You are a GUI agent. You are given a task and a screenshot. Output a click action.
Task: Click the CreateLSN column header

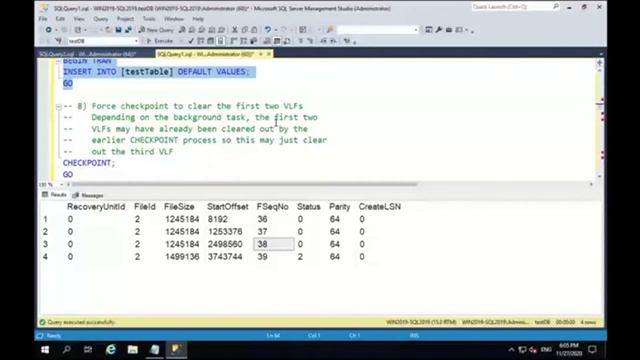380,207
